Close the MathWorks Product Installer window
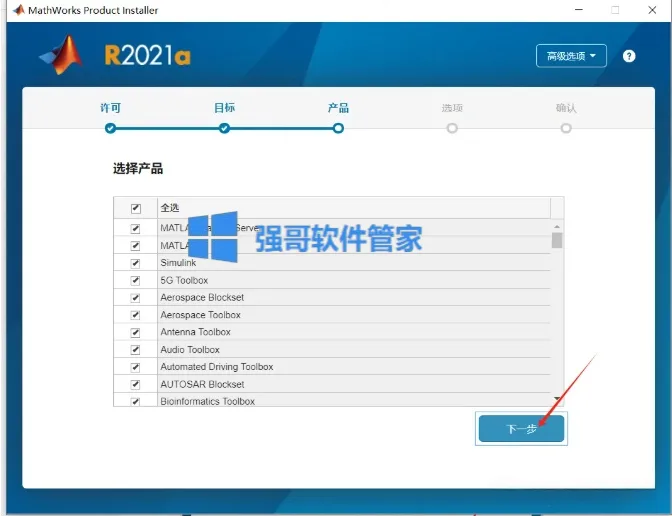Viewport: 672px width, 516px height. tap(652, 10)
